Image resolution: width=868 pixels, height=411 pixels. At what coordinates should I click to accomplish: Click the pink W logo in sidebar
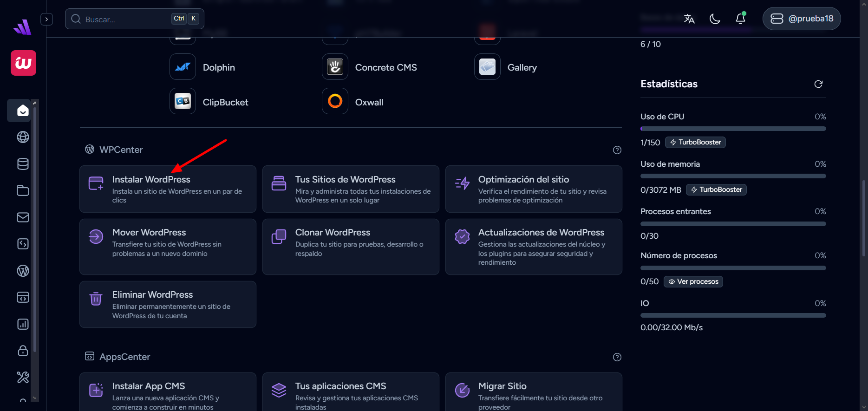[x=23, y=63]
